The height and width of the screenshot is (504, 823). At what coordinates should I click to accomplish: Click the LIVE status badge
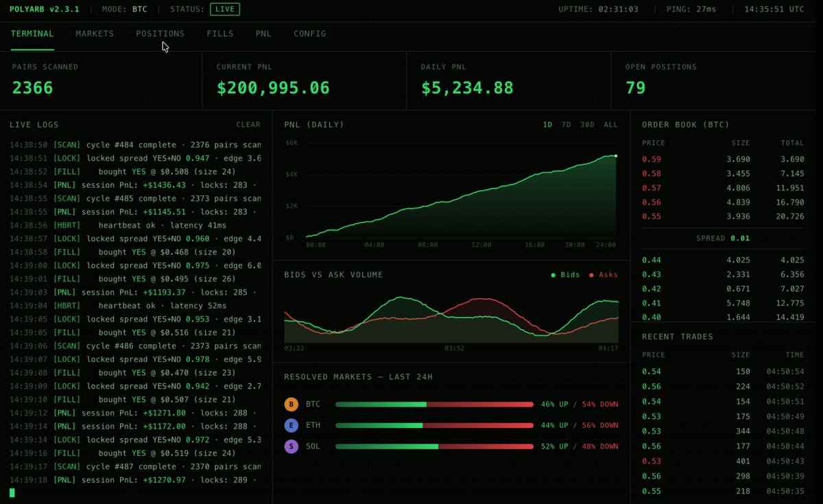[225, 10]
